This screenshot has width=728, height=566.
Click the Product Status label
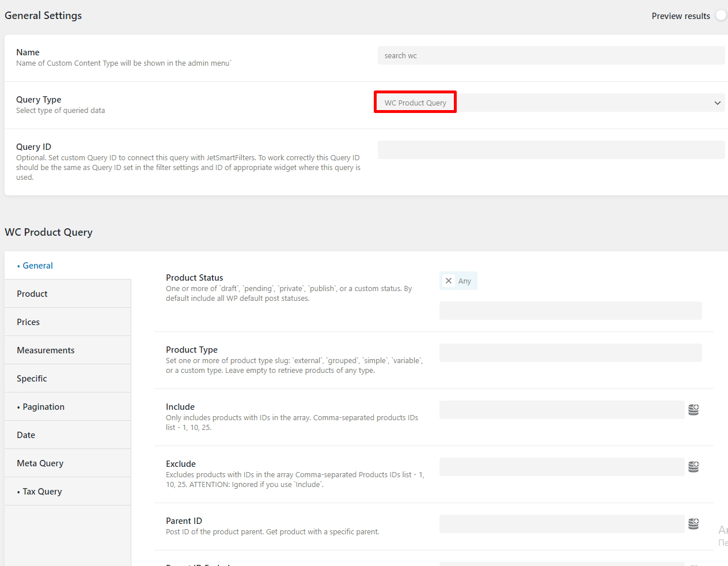pos(195,278)
